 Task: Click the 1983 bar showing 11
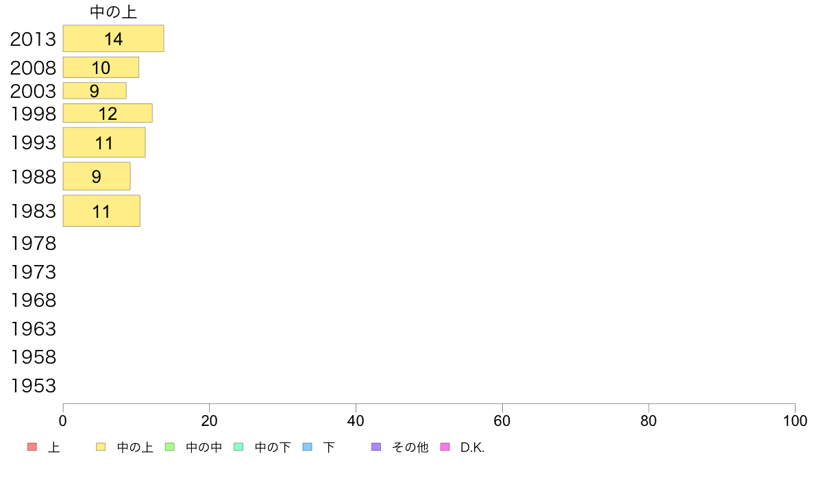click(x=101, y=211)
